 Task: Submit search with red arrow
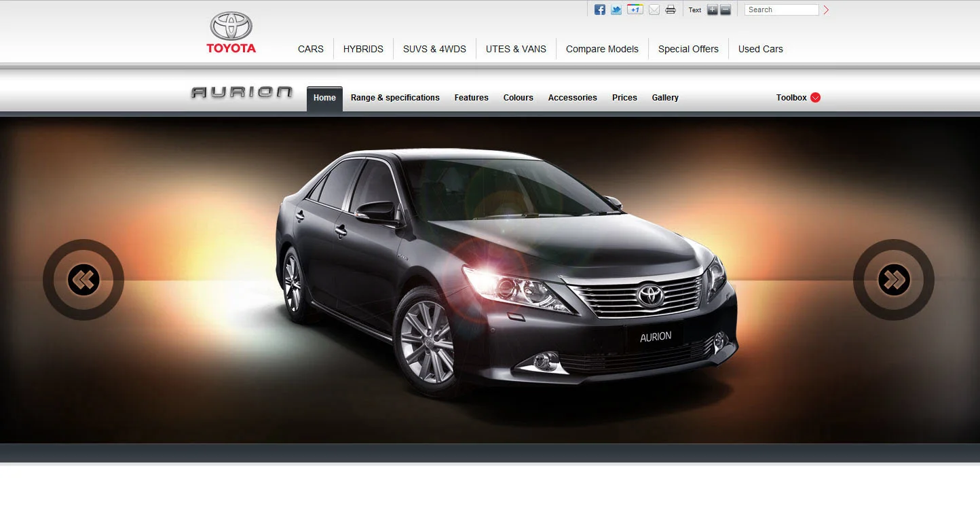point(826,10)
